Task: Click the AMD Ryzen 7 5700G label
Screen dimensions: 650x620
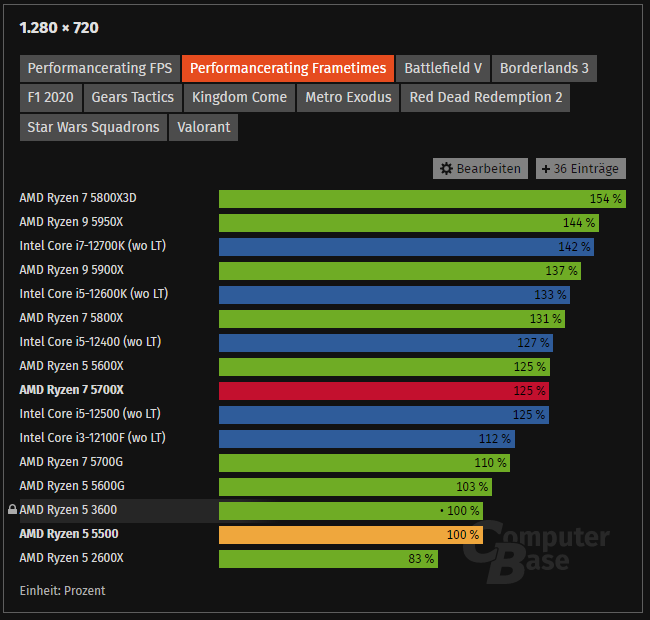Action: [x=71, y=463]
